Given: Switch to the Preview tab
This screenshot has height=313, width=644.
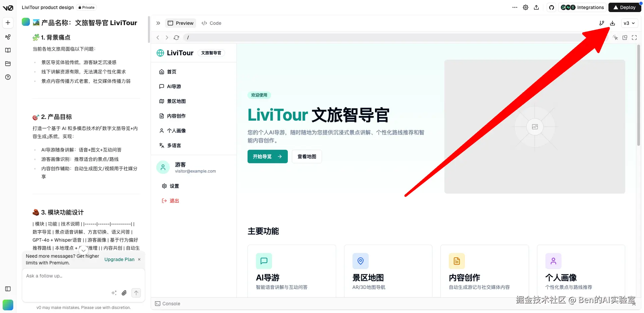Looking at the screenshot, I should [x=180, y=23].
